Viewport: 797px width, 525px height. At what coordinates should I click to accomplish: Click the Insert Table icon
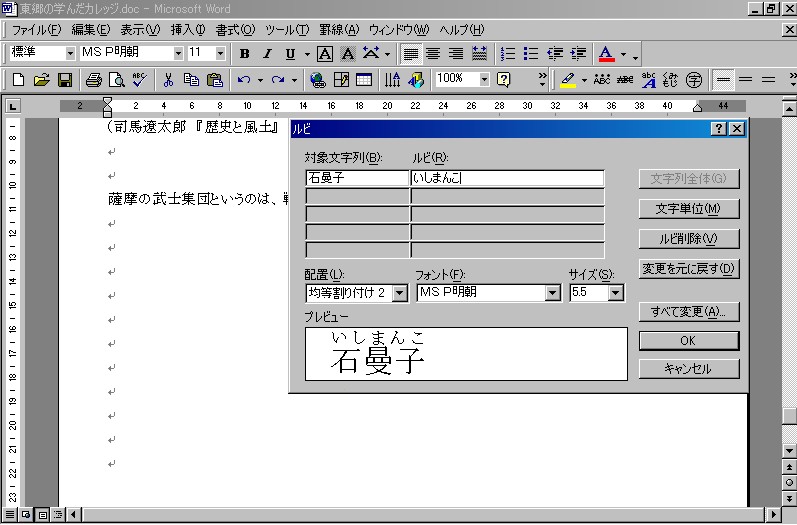click(x=364, y=80)
